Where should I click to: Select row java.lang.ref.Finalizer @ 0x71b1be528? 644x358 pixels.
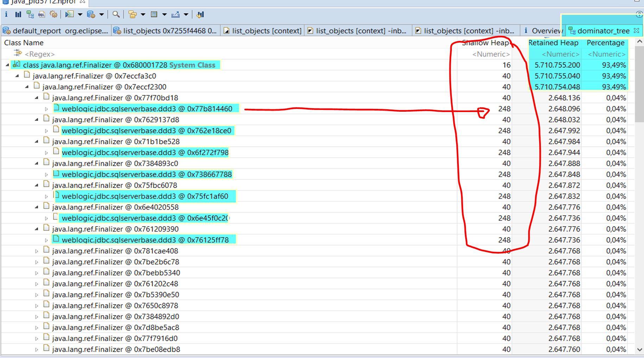click(116, 141)
